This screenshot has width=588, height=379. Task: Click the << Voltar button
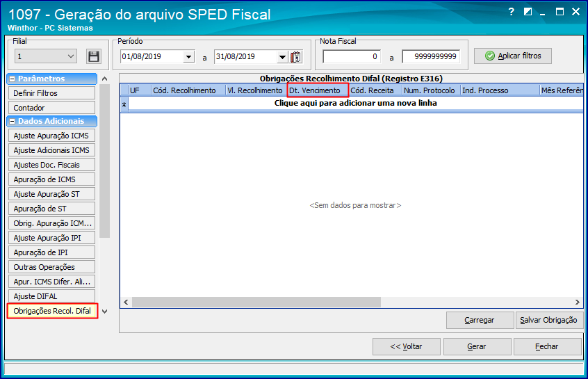[x=406, y=346]
